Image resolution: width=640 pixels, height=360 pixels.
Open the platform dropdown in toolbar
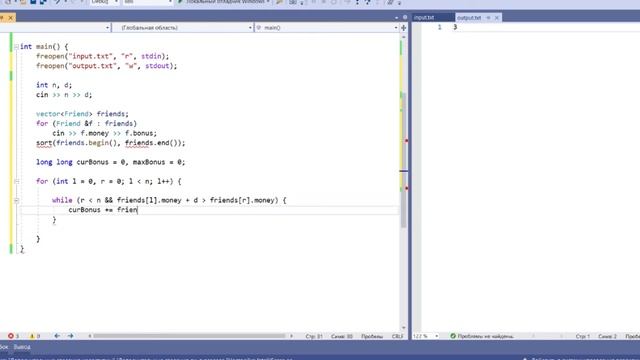(148, 2)
